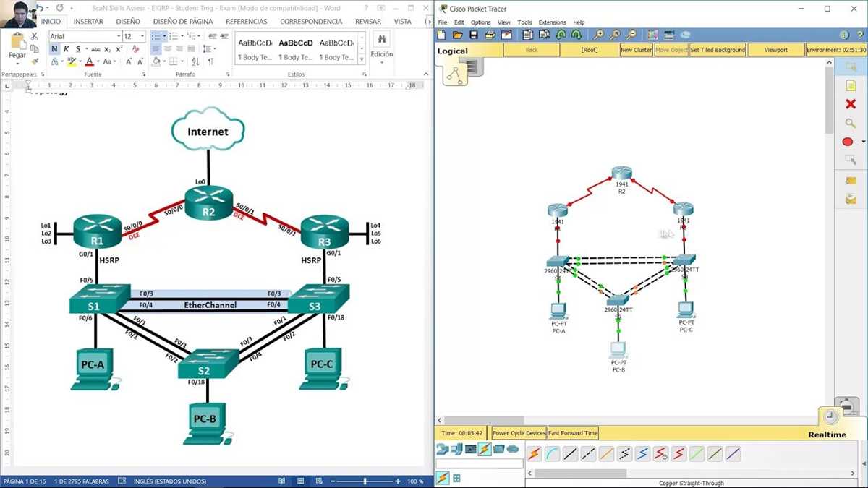
Task: Choose Serial DCE red cable with clock
Action: [660, 454]
